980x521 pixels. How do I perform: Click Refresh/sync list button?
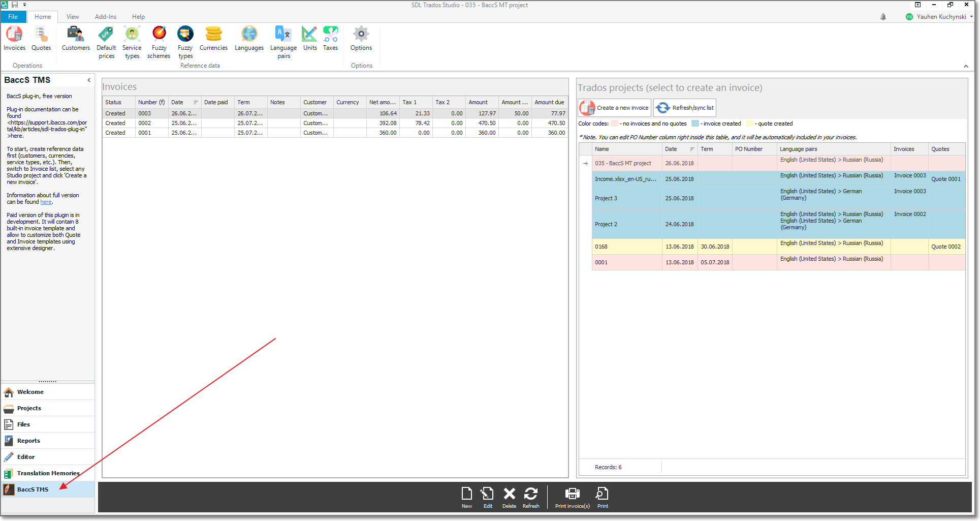(685, 108)
